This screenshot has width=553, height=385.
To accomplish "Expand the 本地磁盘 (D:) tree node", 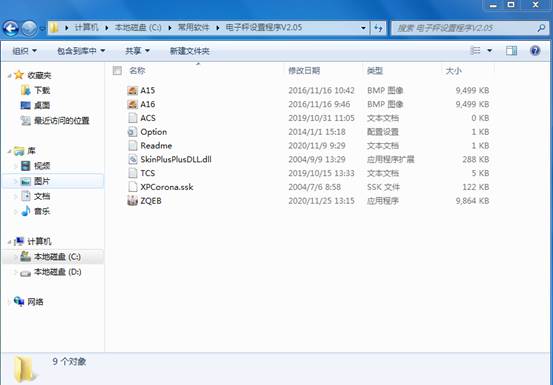I will (x=15, y=272).
